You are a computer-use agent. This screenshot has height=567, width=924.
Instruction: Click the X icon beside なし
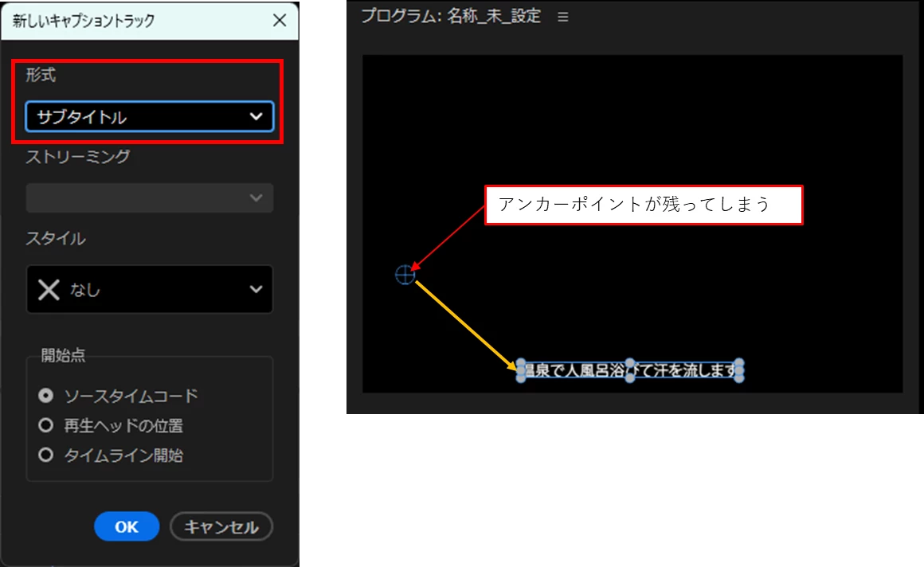coord(49,289)
